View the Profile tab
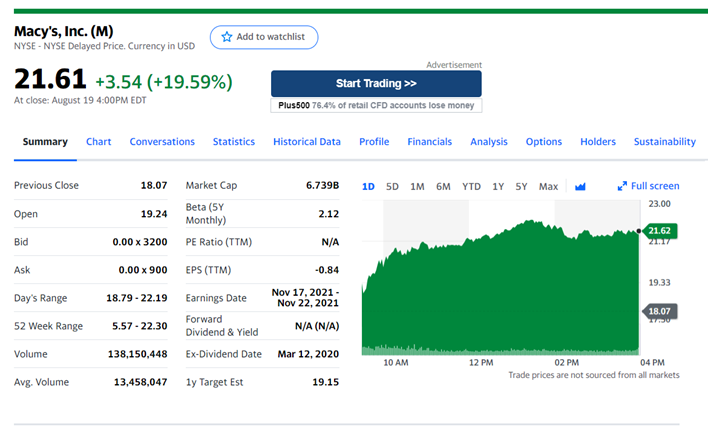Viewport: 708px width, 434px height. 374,142
